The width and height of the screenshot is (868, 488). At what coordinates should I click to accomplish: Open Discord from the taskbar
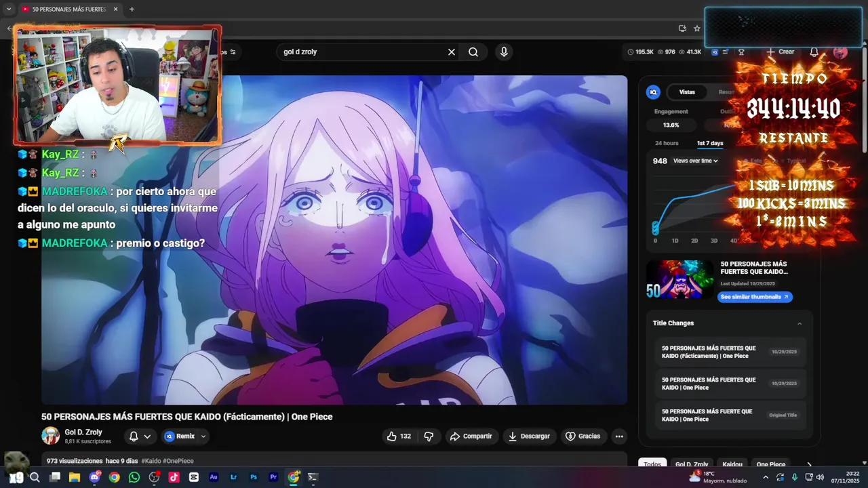94,477
